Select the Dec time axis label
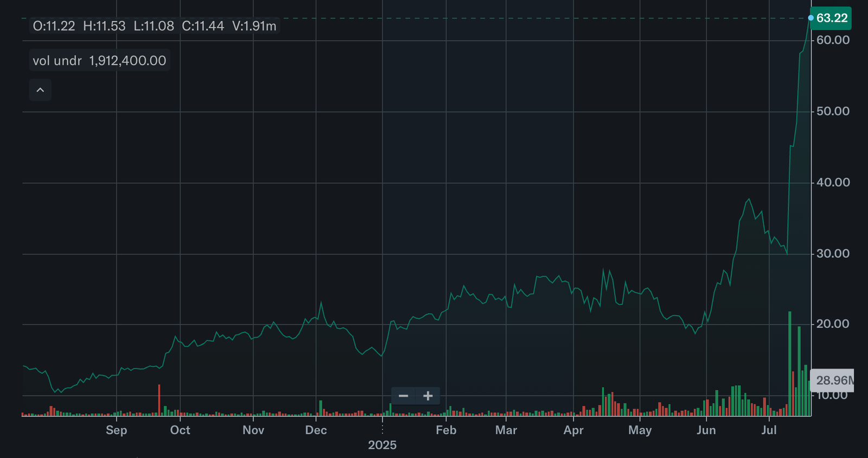Viewport: 868px width, 458px height. pos(316,430)
